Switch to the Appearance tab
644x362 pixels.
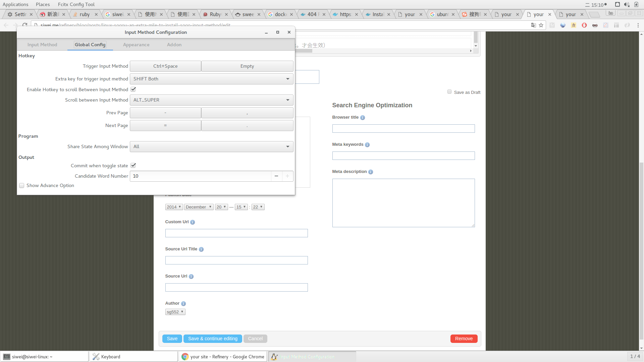(136, 44)
